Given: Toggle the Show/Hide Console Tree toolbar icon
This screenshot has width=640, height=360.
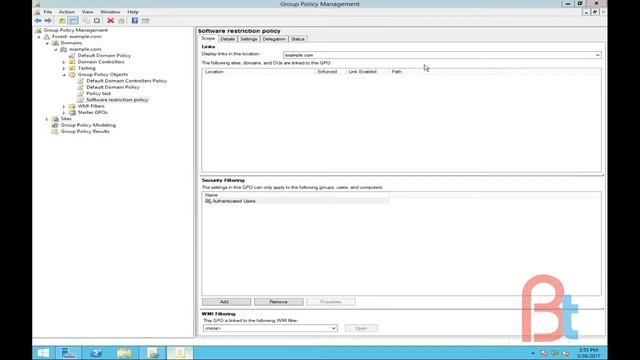Looking at the screenshot, I should tap(73, 20).
